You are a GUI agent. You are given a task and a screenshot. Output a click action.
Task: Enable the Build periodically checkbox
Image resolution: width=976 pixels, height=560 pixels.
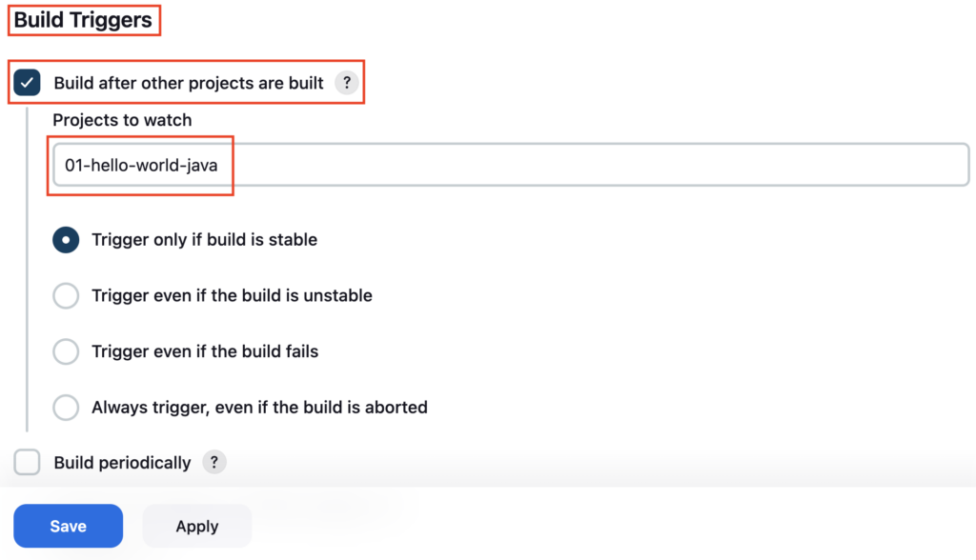(x=27, y=462)
